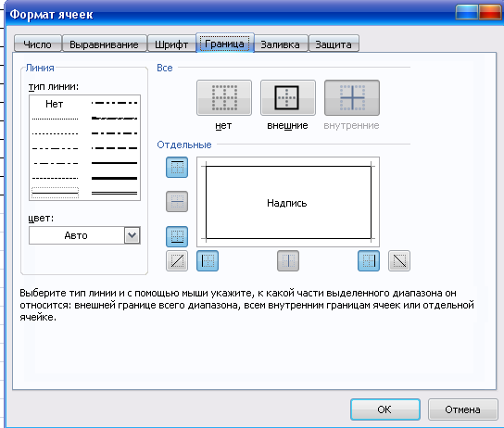Screen dimensions: 504x428
Task: Choose the thin dash-dot line style
Action: pyautogui.click(x=55, y=163)
